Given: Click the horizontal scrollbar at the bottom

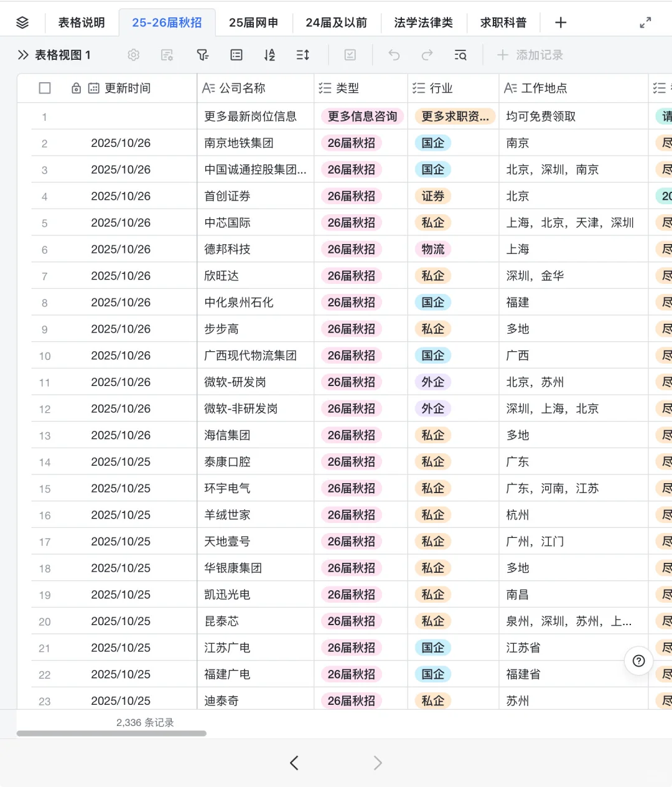Looking at the screenshot, I should coord(112,733).
